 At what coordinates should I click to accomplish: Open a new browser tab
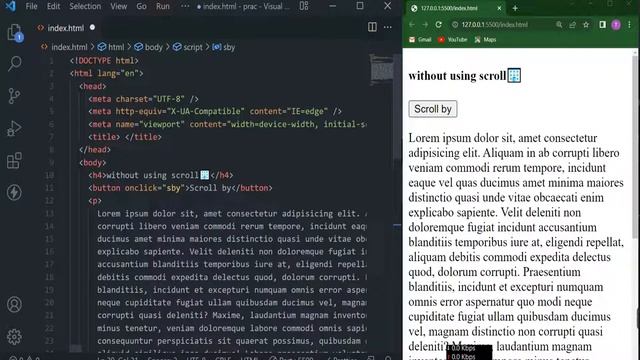pos(515,8)
